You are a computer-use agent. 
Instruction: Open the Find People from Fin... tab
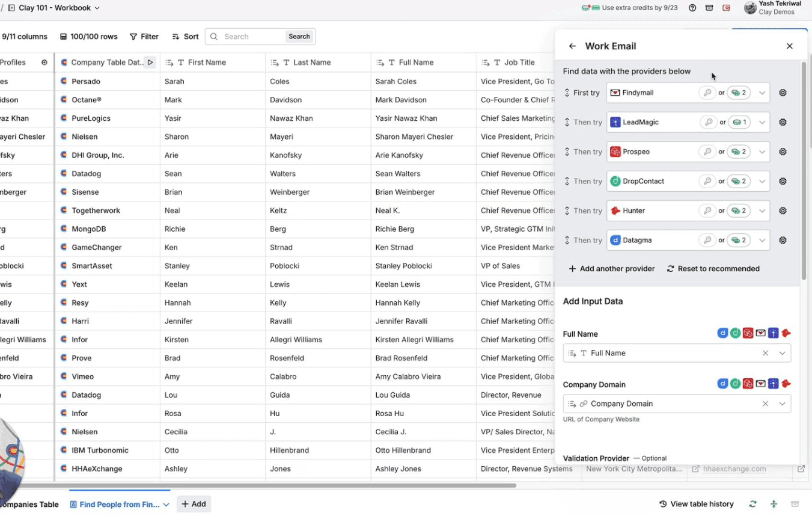coord(120,505)
